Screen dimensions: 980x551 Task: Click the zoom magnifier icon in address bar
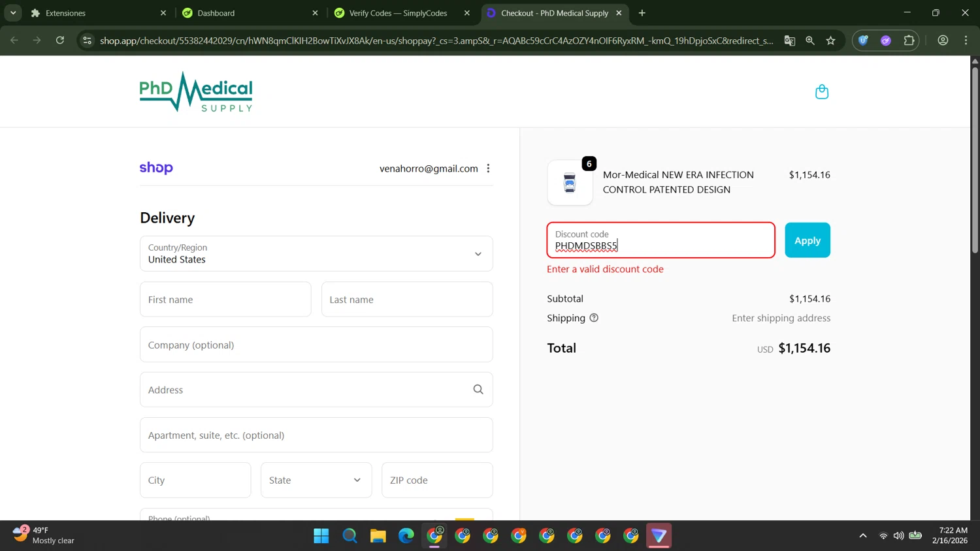[x=810, y=40]
